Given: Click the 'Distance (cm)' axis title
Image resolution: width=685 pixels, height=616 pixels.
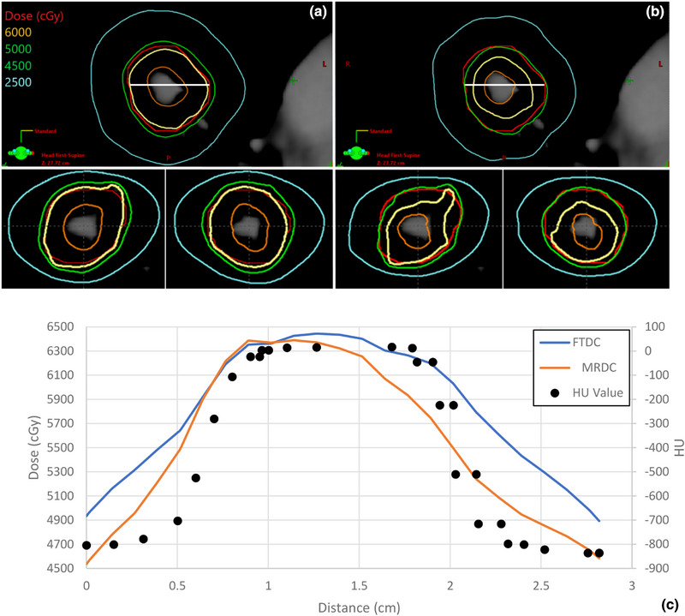Looking at the screenshot, I should click(x=359, y=607).
